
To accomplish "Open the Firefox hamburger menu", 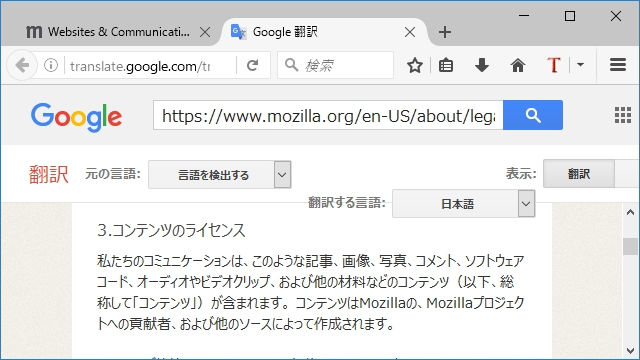I will tap(618, 64).
